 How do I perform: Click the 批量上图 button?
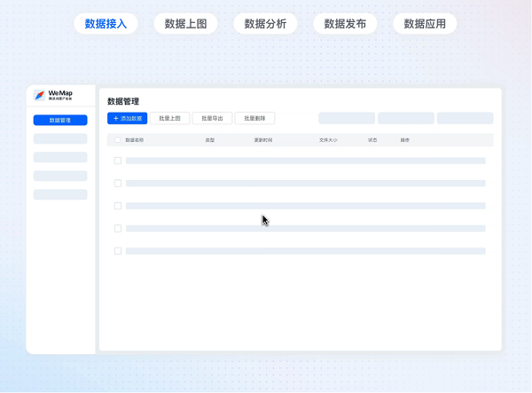[x=169, y=119]
